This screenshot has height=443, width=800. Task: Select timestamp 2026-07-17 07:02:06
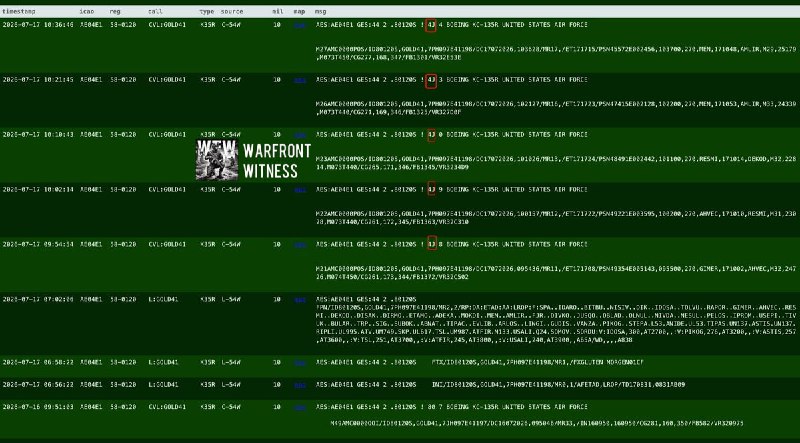coord(38,300)
